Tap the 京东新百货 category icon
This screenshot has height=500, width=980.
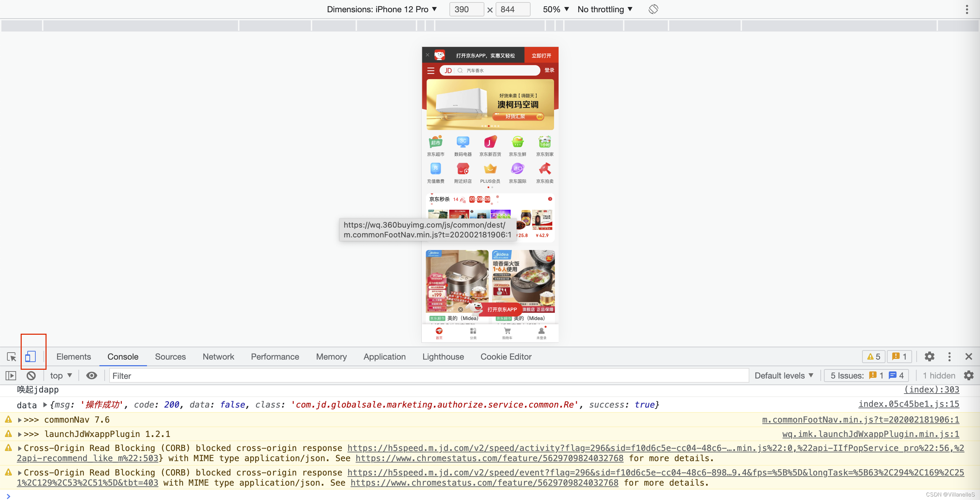click(x=490, y=141)
